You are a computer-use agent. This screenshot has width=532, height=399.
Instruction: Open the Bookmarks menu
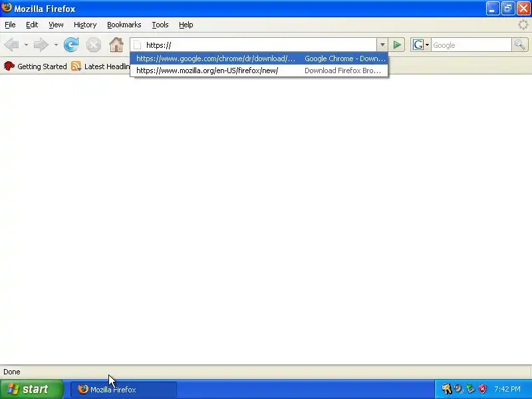[124, 25]
